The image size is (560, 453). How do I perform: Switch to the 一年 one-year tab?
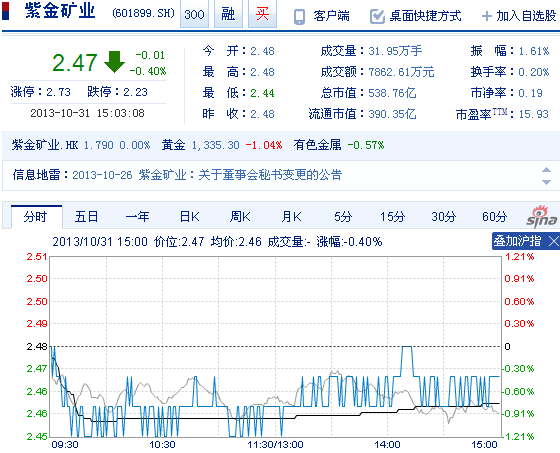click(x=138, y=217)
